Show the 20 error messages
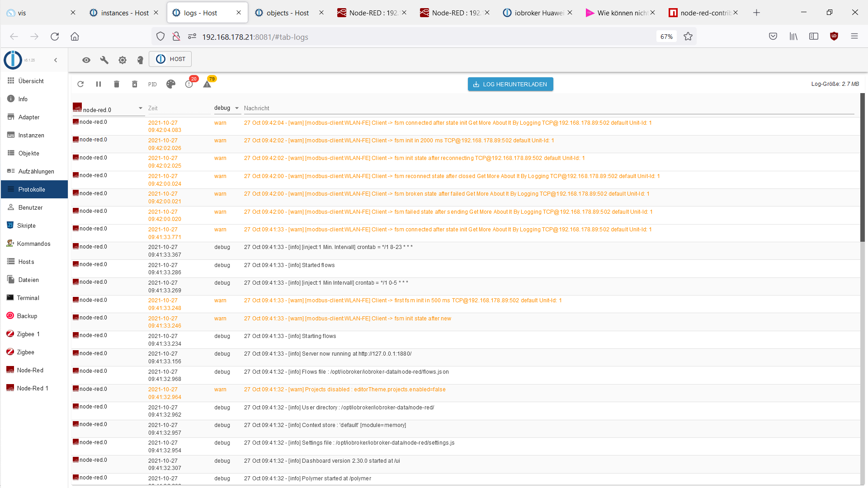Viewport: 868px width, 488px height. point(189,84)
